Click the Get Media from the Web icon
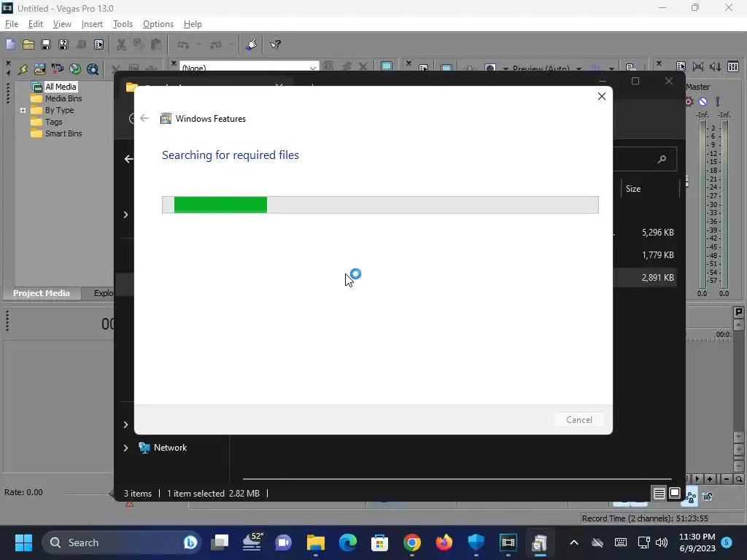Screen dimensions: 747x560 [93, 69]
